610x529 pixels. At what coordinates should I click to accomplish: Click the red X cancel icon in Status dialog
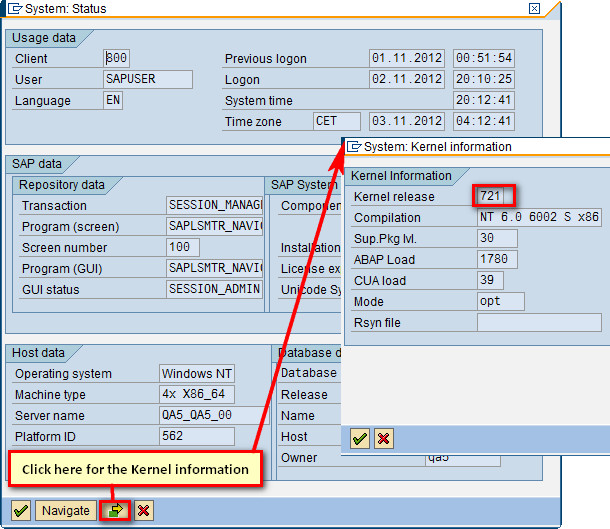(144, 510)
